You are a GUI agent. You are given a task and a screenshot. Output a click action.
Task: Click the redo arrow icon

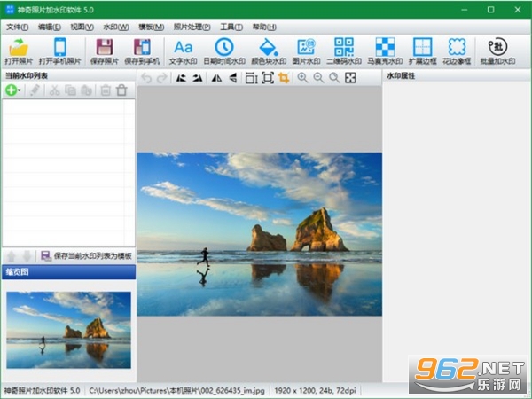point(162,78)
